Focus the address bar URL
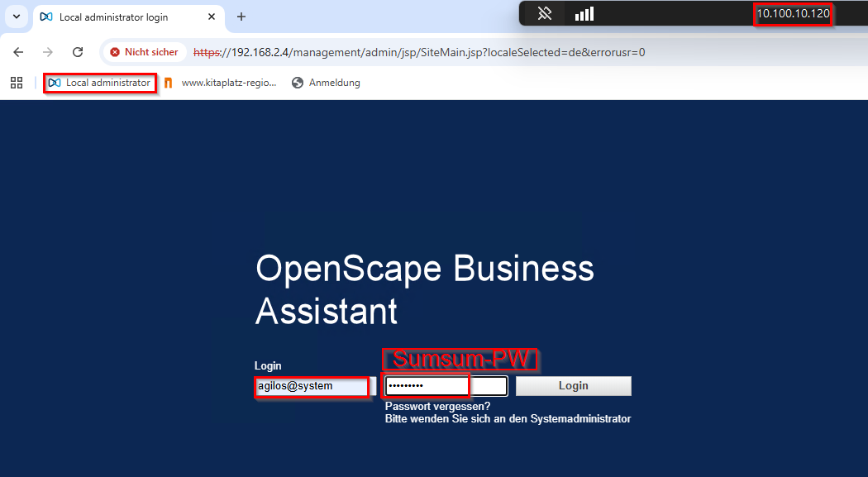Viewport: 868px width, 477px height. point(419,53)
